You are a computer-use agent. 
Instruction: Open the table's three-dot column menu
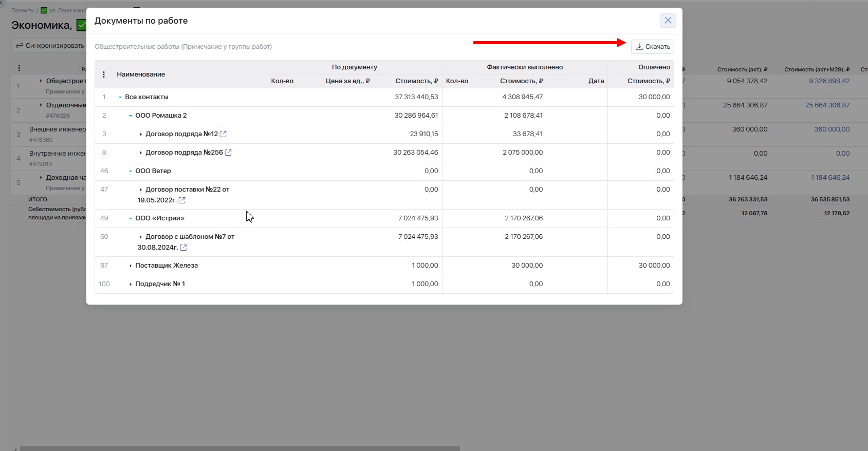[104, 74]
